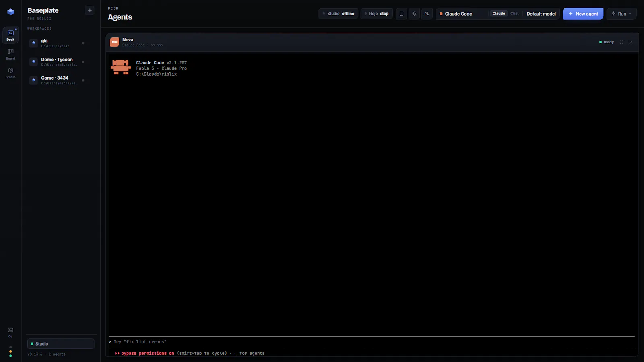Switch to the Board view
644x362 pixels.
10,54
